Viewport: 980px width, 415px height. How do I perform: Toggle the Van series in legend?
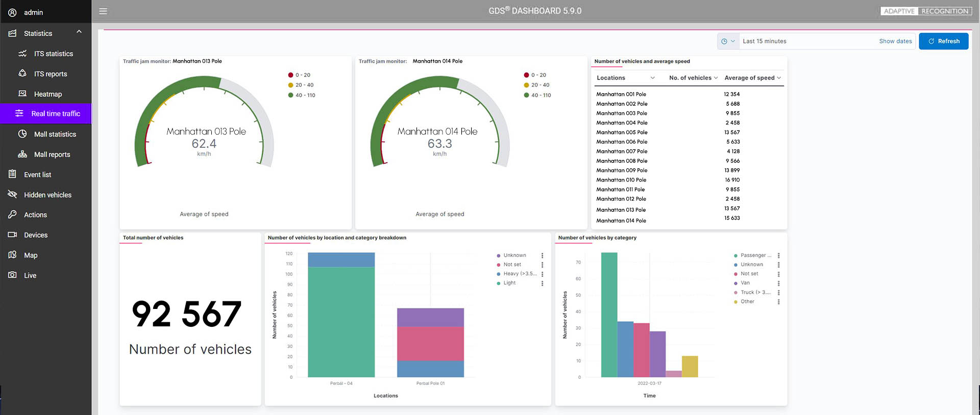745,283
